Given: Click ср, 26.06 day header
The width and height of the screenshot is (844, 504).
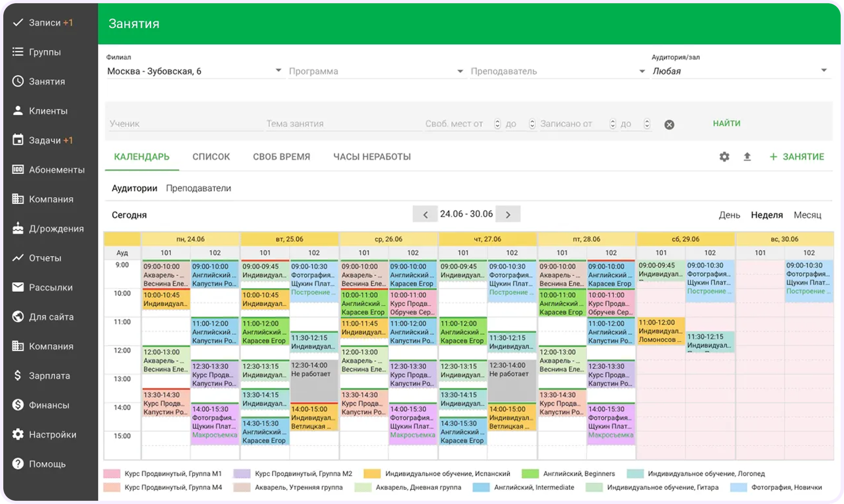Looking at the screenshot, I should [x=388, y=239].
